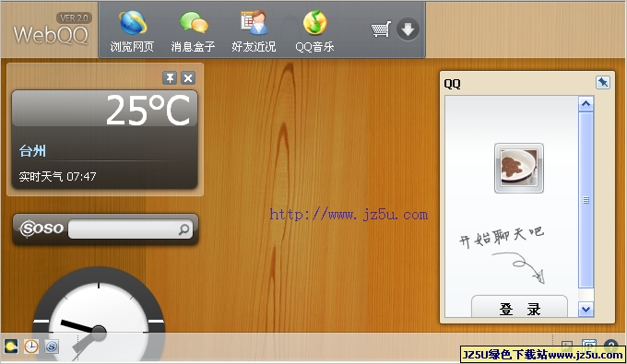Open 好友近况 friend updates
The image size is (627, 364).
coord(254,32)
